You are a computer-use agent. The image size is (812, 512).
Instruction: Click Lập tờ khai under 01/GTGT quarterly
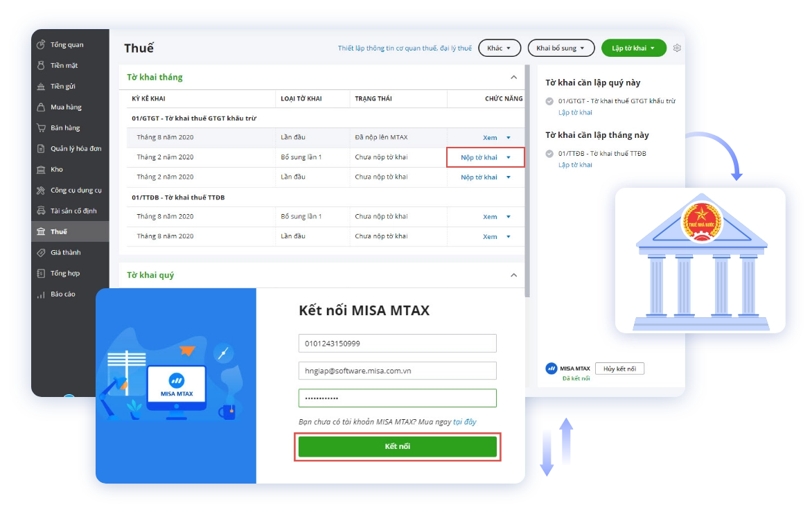[575, 112]
